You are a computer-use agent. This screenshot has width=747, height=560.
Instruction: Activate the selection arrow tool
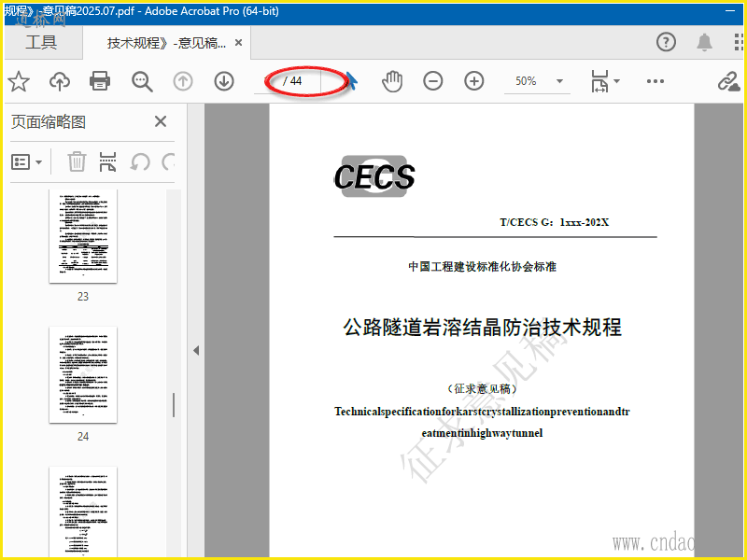352,81
